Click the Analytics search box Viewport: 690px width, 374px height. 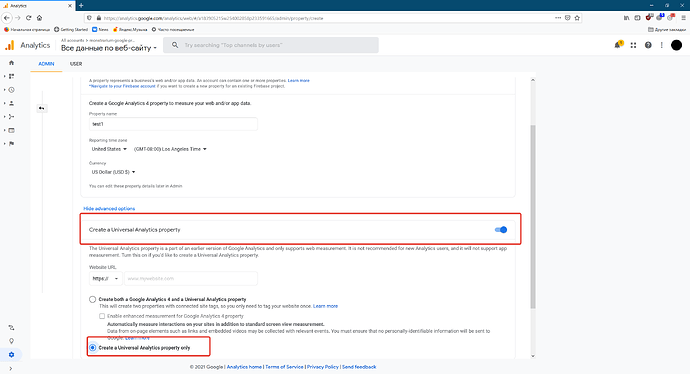click(x=271, y=45)
